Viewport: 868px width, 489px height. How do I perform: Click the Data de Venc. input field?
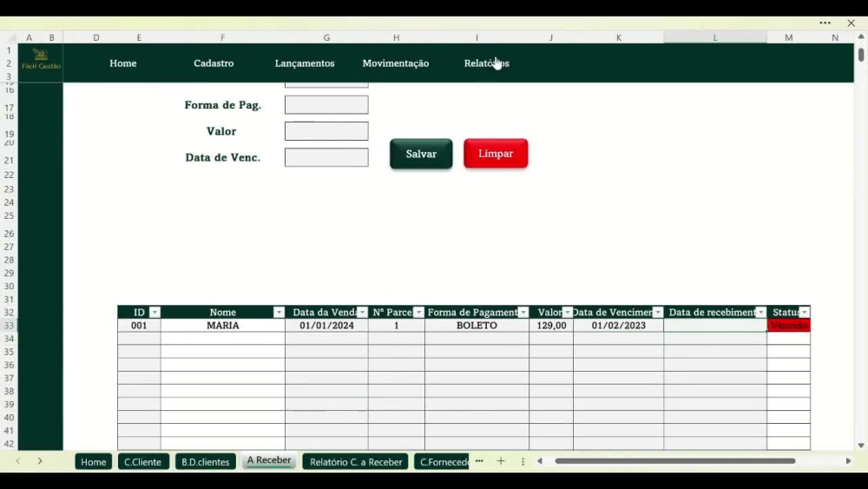pyautogui.click(x=326, y=157)
